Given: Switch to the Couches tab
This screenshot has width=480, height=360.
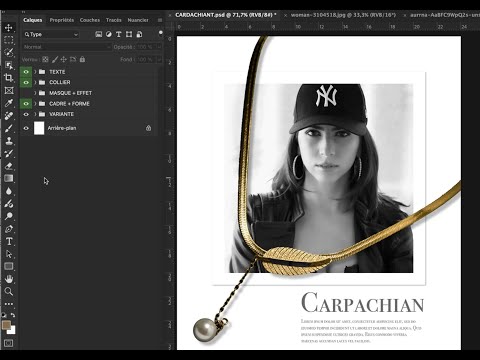Looking at the screenshot, I should coord(90,20).
